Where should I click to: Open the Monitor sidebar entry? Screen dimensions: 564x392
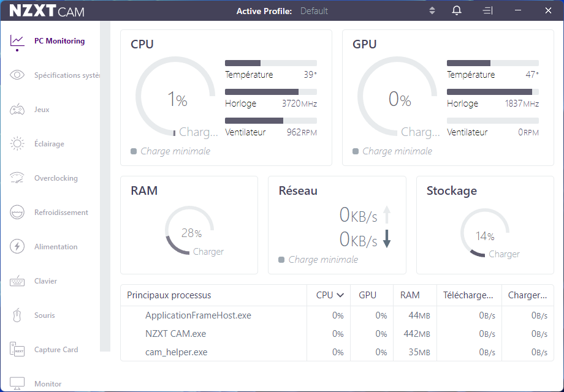coord(48,384)
